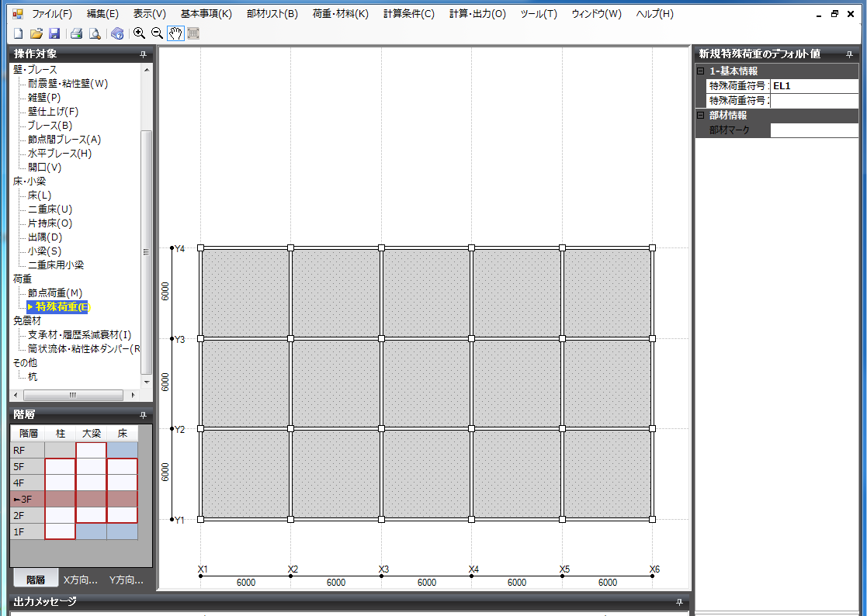Click the Save floppy disk icon
Image resolution: width=867 pixels, height=616 pixels.
54,33
